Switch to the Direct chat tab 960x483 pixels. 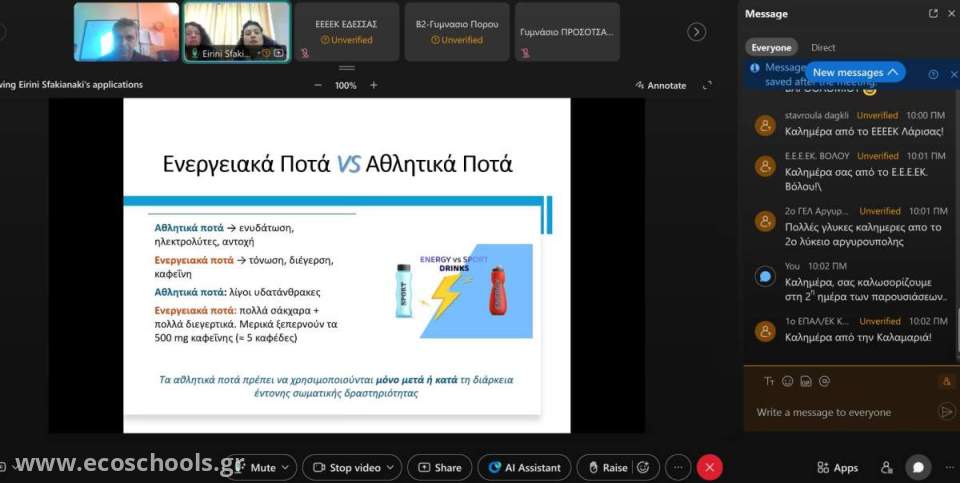click(x=823, y=48)
